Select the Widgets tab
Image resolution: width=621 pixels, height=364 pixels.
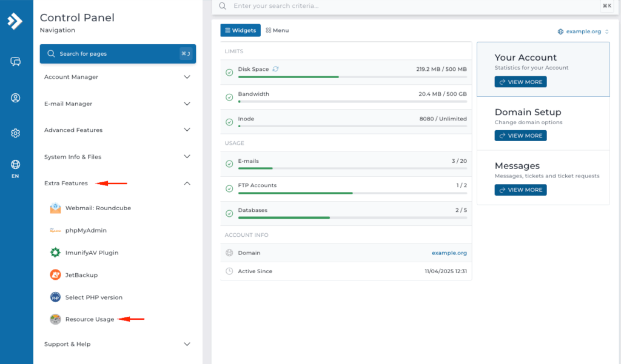tap(240, 30)
